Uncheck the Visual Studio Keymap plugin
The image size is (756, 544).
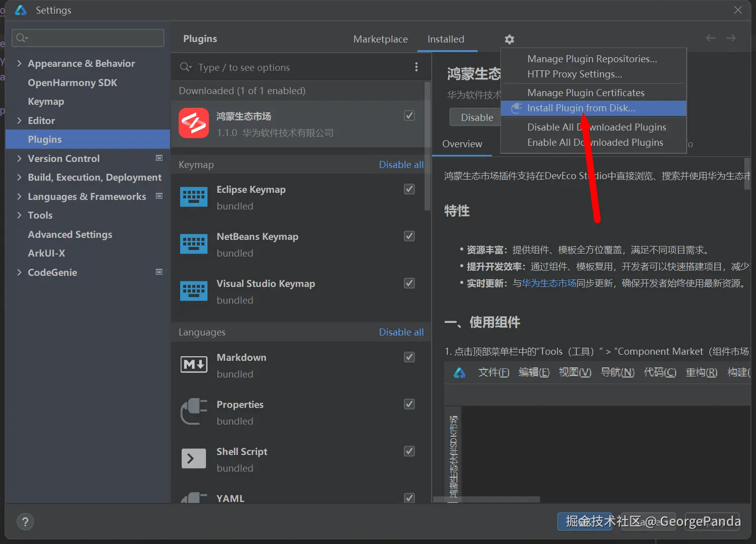click(x=409, y=283)
